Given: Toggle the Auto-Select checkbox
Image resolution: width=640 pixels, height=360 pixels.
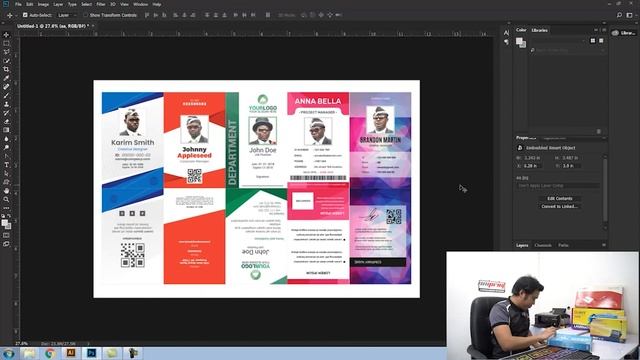Looking at the screenshot, I should point(25,15).
